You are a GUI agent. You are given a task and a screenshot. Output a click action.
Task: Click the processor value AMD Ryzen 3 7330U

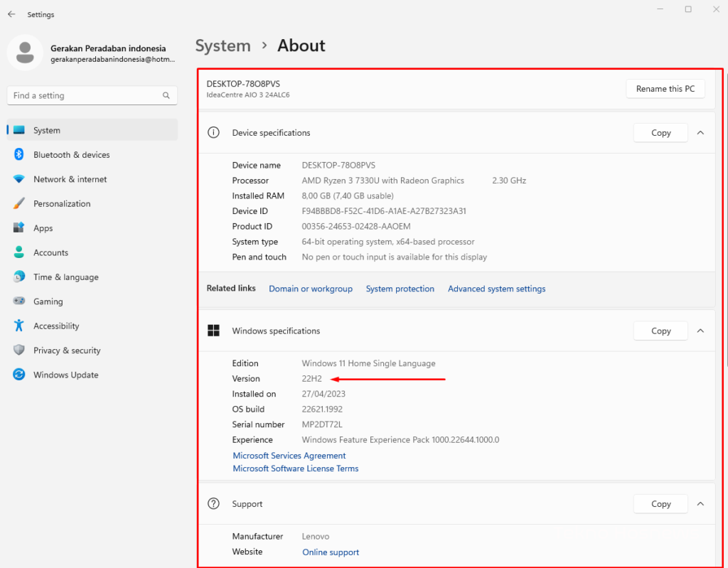pyautogui.click(x=383, y=180)
